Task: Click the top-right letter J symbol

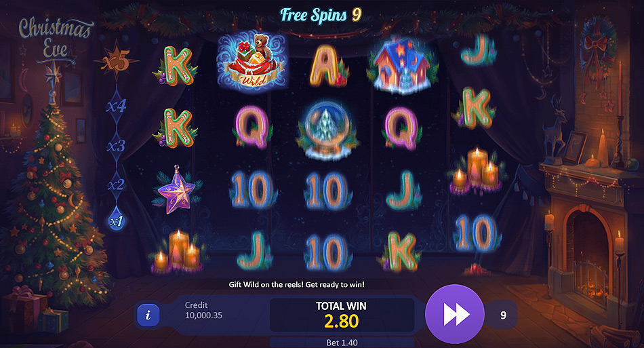Action: click(477, 50)
